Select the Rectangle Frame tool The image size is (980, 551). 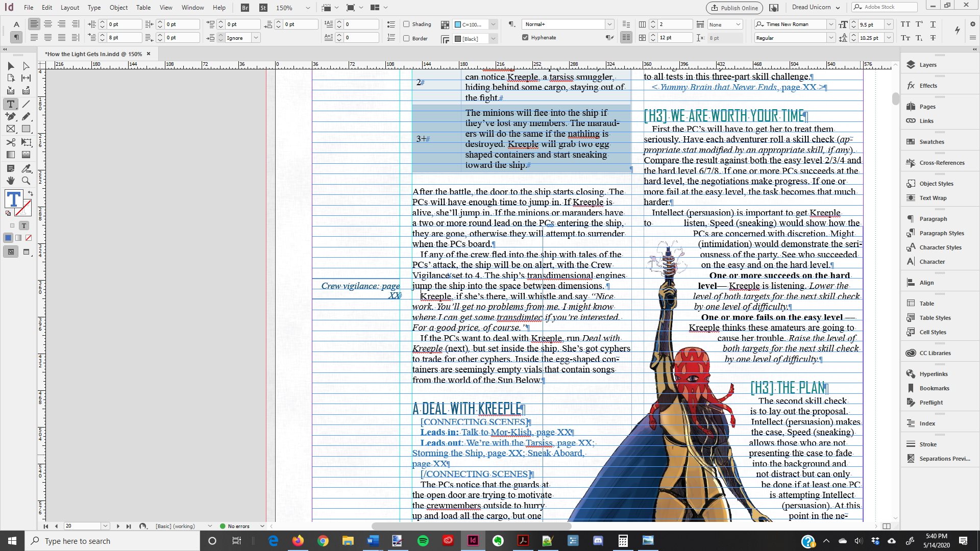point(11,129)
